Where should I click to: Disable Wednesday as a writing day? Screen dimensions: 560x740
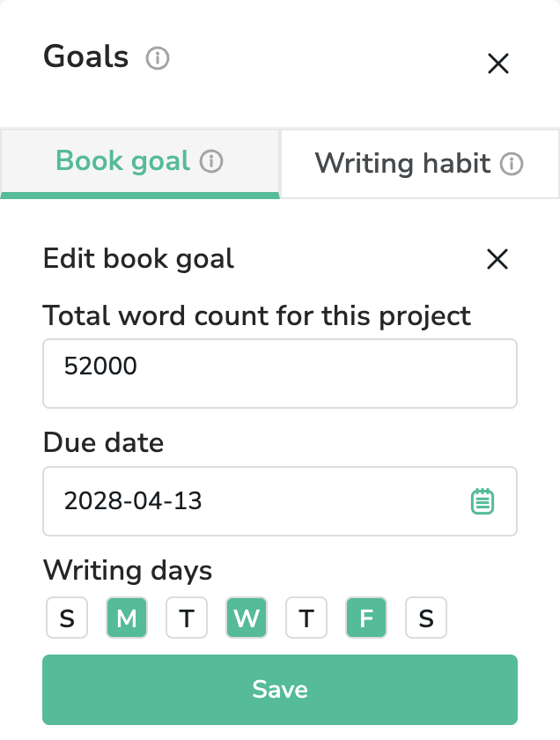click(x=247, y=618)
